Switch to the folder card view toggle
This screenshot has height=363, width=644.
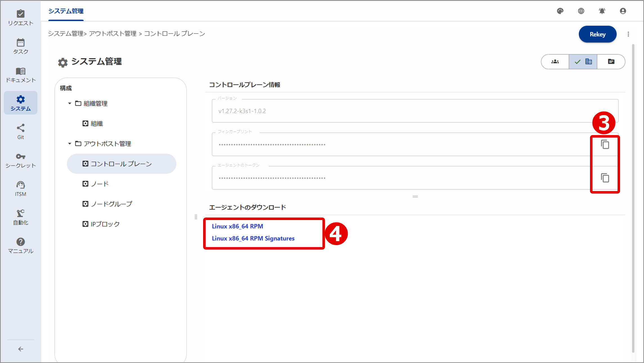click(611, 62)
